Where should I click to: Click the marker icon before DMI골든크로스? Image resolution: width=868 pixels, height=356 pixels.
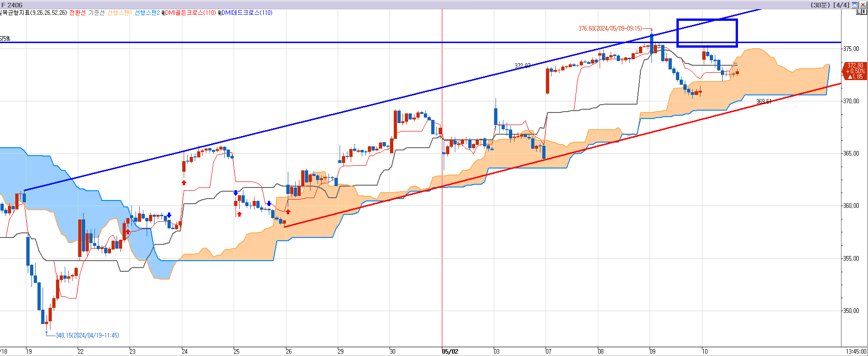coord(163,13)
